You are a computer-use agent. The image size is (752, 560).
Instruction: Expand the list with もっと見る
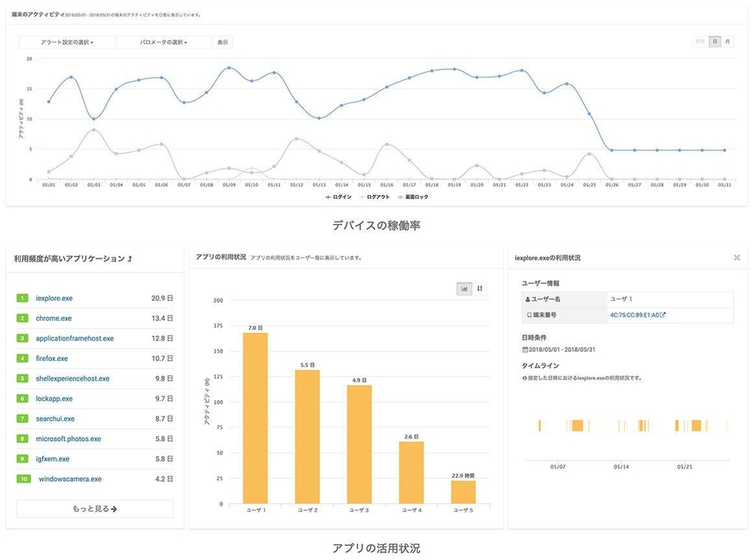coord(95,509)
